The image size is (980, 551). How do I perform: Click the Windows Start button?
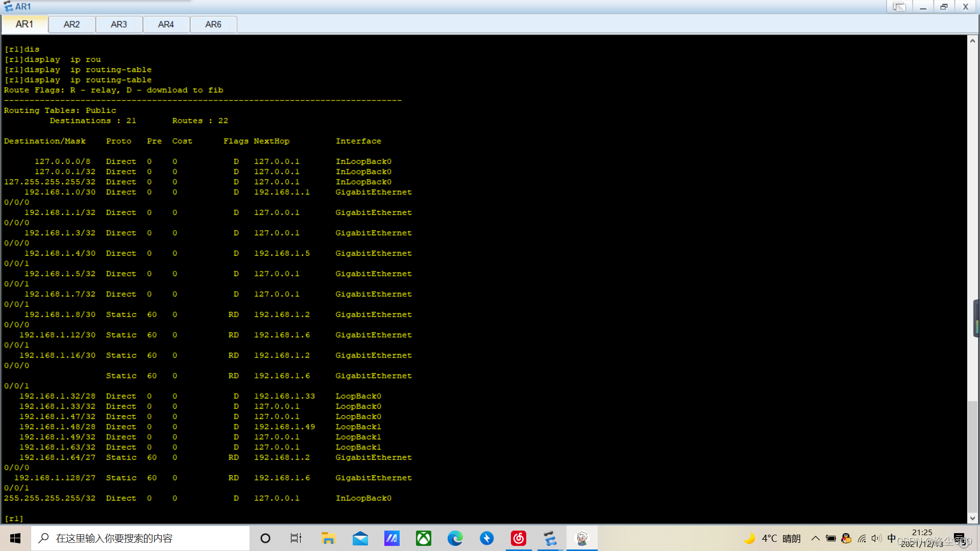pyautogui.click(x=15, y=538)
